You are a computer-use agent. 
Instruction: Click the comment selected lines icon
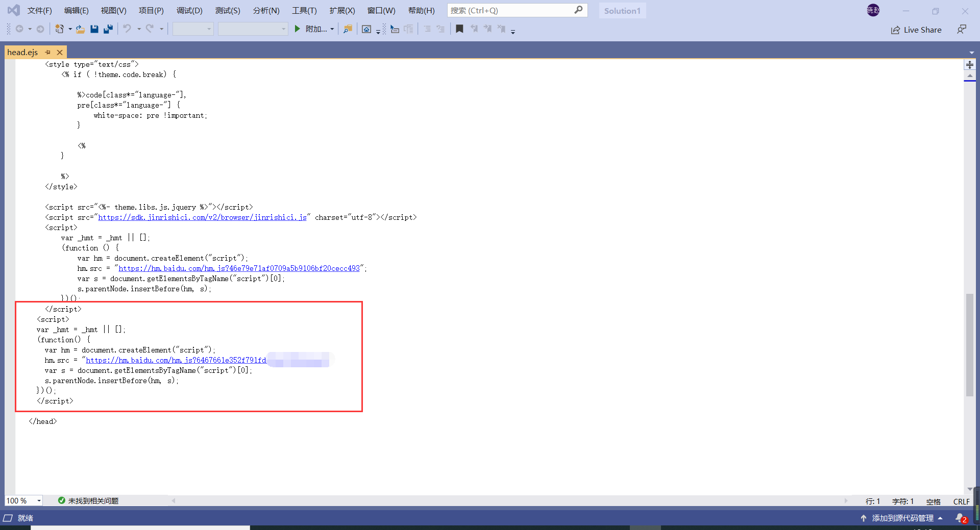(408, 29)
